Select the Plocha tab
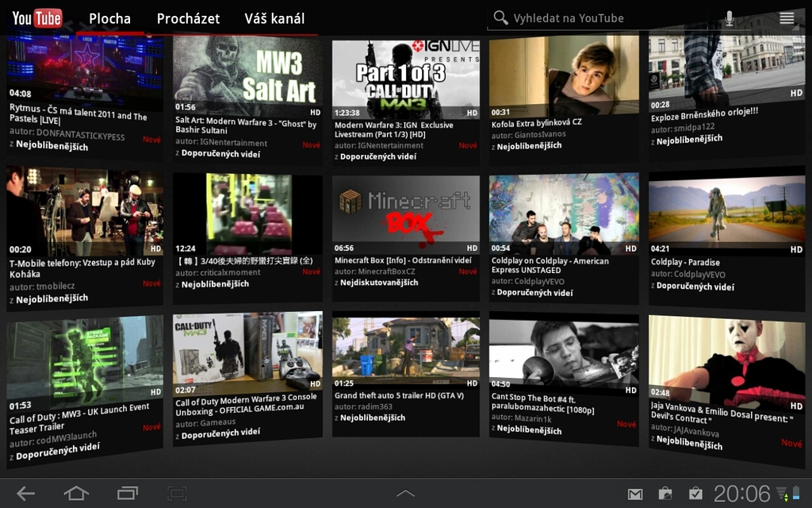The height and width of the screenshot is (508, 812). [110, 18]
